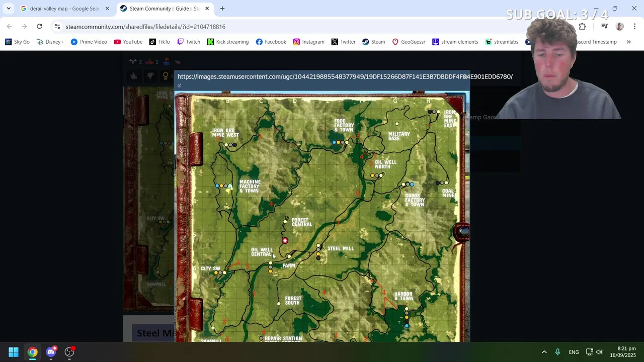Expand the bookmarks overflow chevron
The width and height of the screenshot is (644, 362).
(x=628, y=42)
